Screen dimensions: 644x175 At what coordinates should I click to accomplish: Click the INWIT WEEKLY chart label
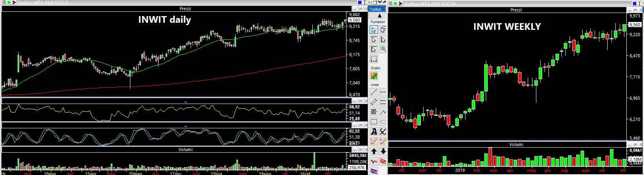coord(507,27)
